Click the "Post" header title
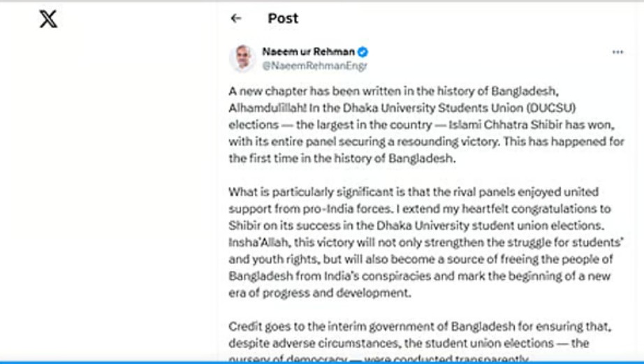This screenshot has height=364, width=644. 283,19
